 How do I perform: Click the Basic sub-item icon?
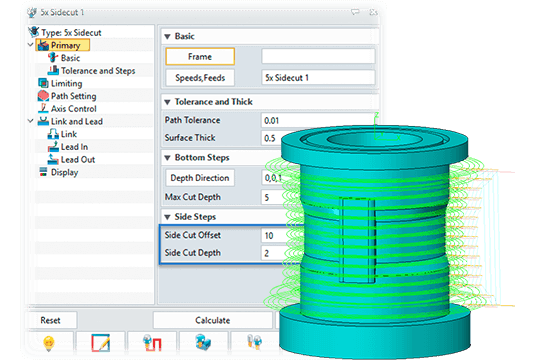coord(53,58)
